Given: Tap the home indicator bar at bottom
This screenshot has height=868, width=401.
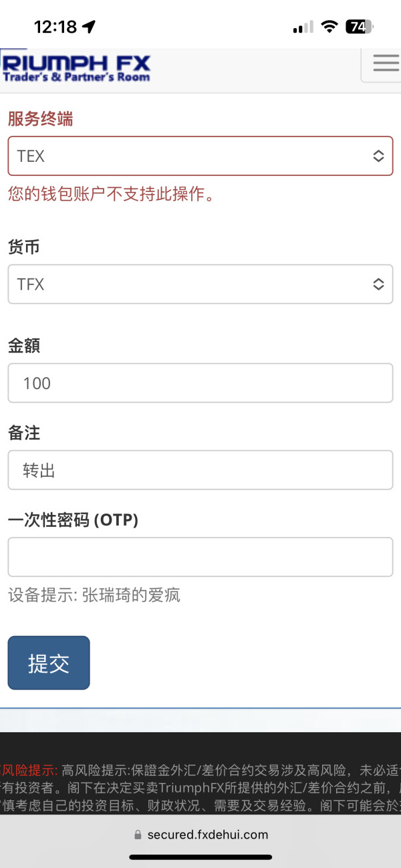Looking at the screenshot, I should [200, 857].
